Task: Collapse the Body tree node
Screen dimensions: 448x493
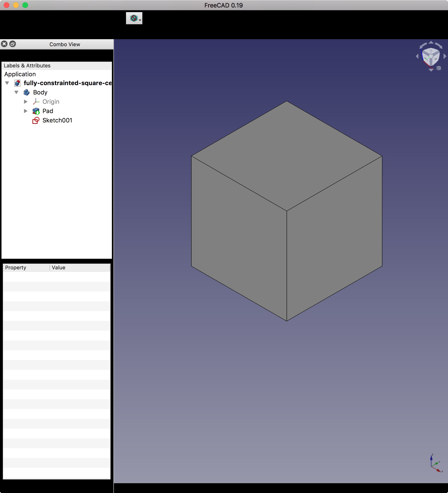Action: 16,92
